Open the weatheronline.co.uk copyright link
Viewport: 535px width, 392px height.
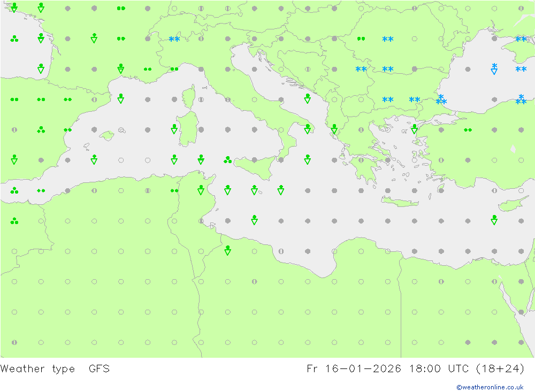click(490, 387)
